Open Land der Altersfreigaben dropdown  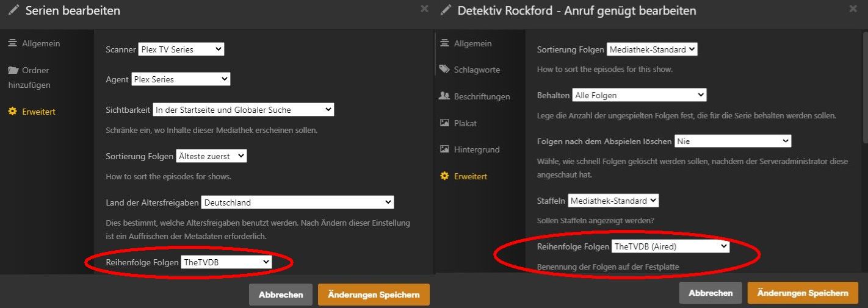[x=298, y=202]
